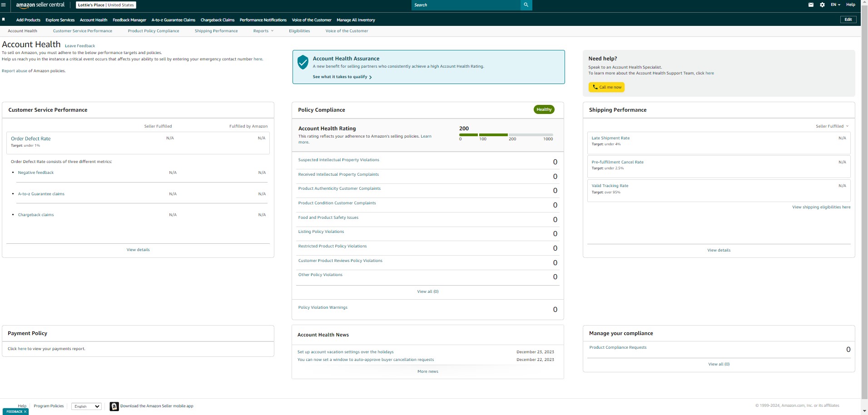This screenshot has width=868, height=415.
Task: View details of Customer Service Performance
Action: 138,250
